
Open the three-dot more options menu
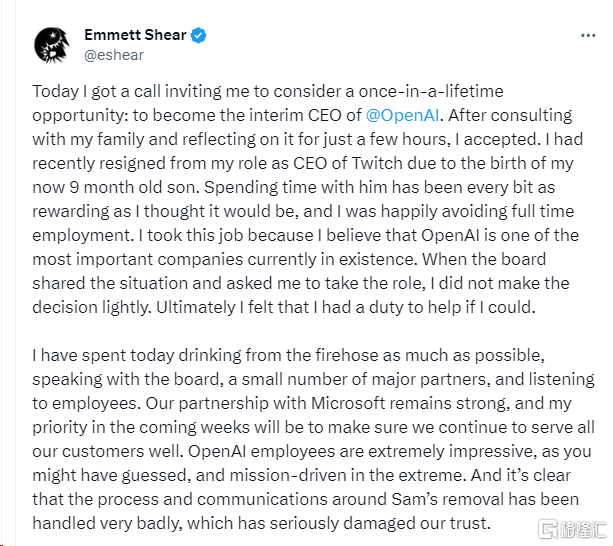click(588, 36)
